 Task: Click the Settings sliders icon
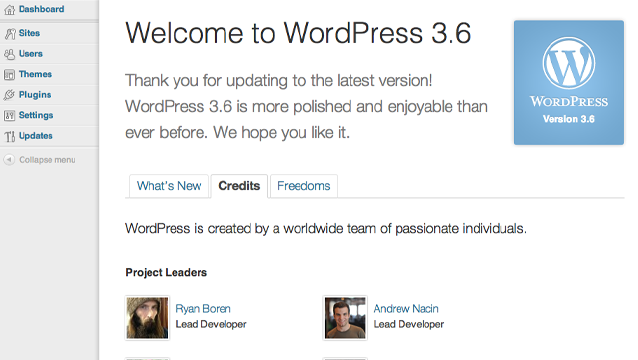tap(9, 116)
